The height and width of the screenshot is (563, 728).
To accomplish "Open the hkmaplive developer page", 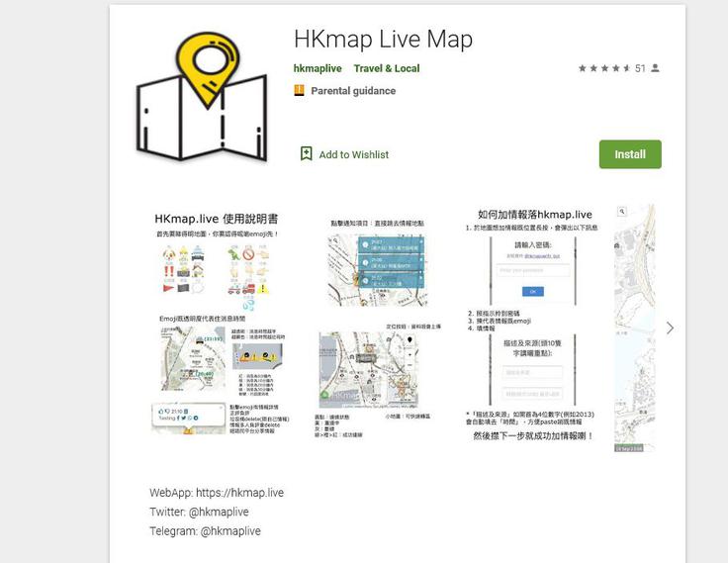I will point(318,68).
